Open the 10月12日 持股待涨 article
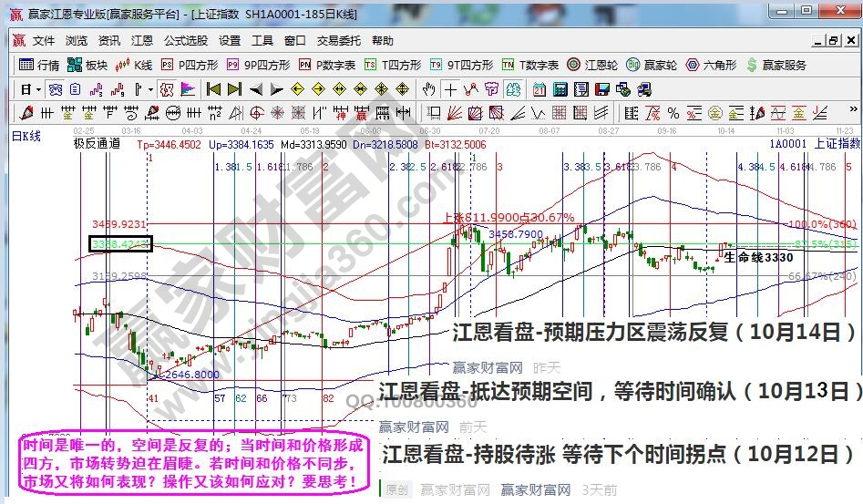Screen dimensions: 863x504 click(x=618, y=454)
